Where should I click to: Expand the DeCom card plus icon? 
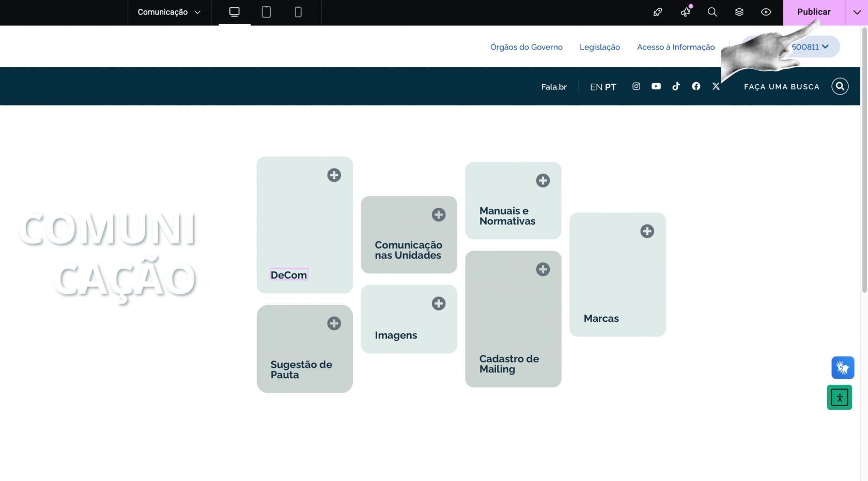pos(334,175)
